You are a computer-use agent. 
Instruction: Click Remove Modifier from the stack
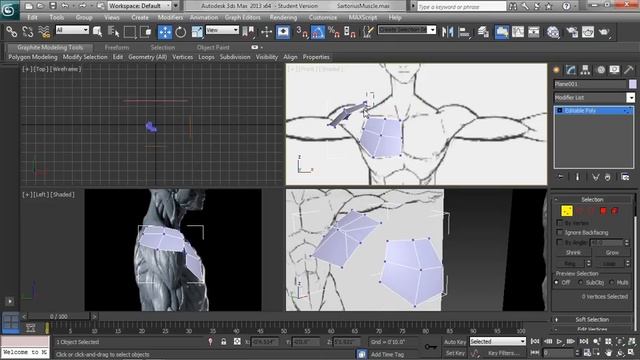click(x=608, y=177)
